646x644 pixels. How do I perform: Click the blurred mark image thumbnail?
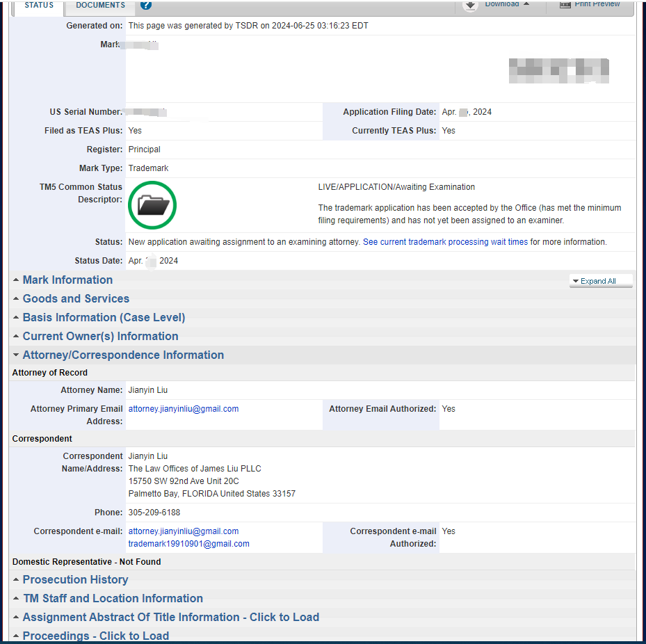point(558,71)
